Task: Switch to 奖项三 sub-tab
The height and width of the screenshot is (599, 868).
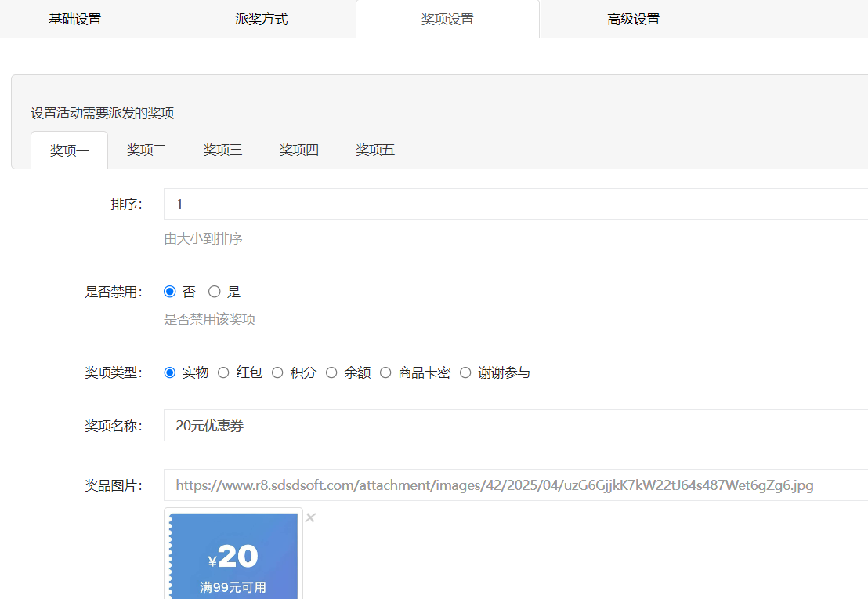Action: click(222, 150)
